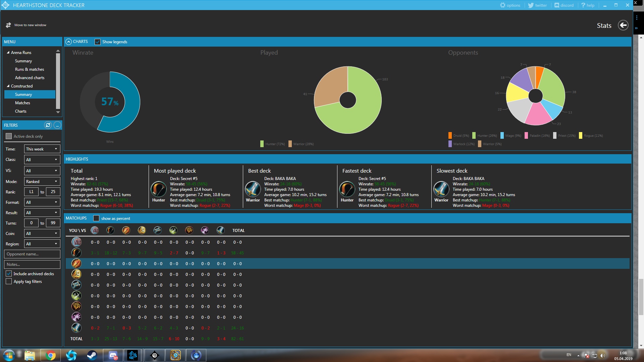
Task: Open options gear in the title bar
Action: (x=502, y=5)
